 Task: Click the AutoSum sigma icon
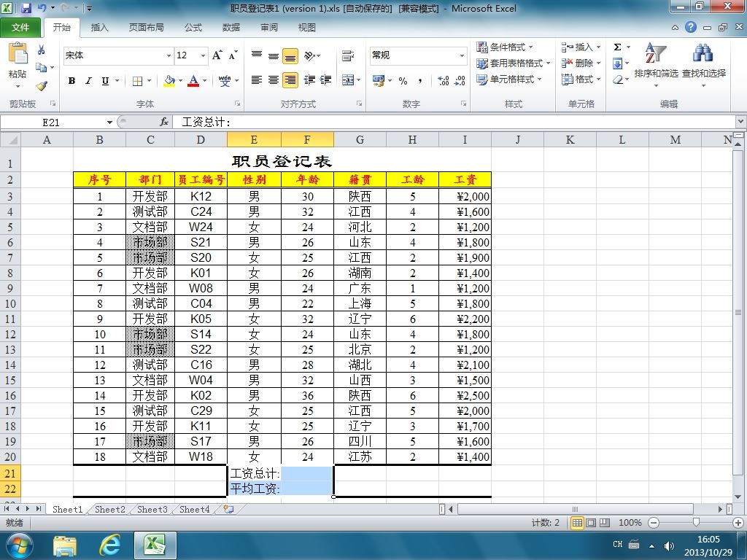click(x=617, y=47)
